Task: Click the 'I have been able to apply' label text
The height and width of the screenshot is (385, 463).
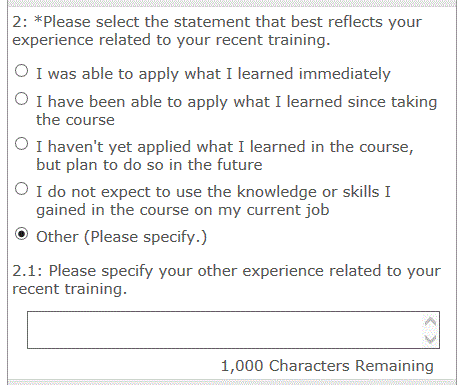Action: [237, 111]
